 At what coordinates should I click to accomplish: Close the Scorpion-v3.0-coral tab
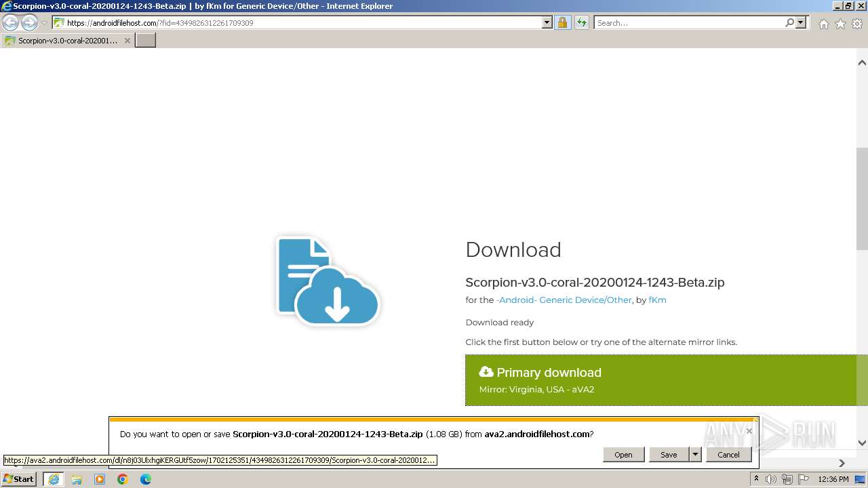[127, 41]
